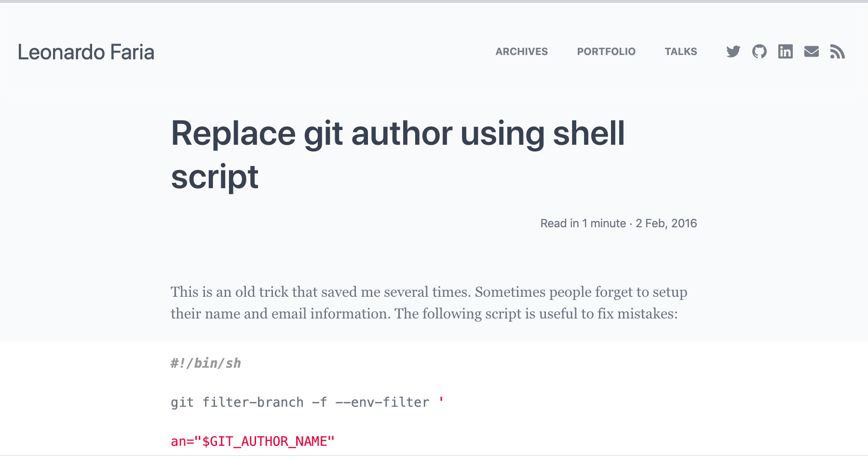Open the LinkedIn profile icon
This screenshot has height=456, width=868.
(785, 52)
